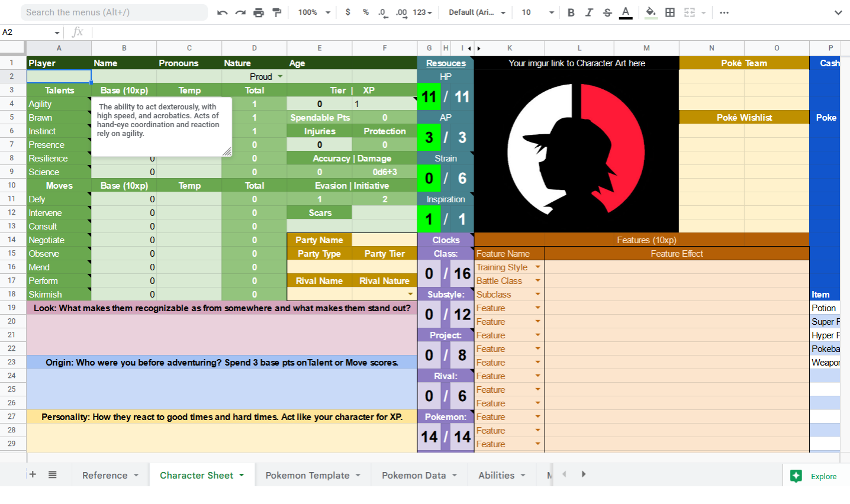
Task: Search the menus box
Action: pyautogui.click(x=114, y=12)
